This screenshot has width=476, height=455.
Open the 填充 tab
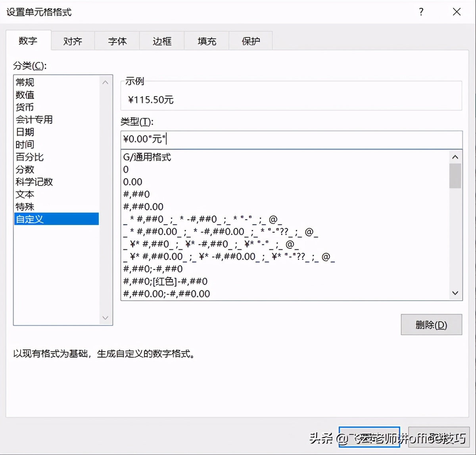point(207,41)
